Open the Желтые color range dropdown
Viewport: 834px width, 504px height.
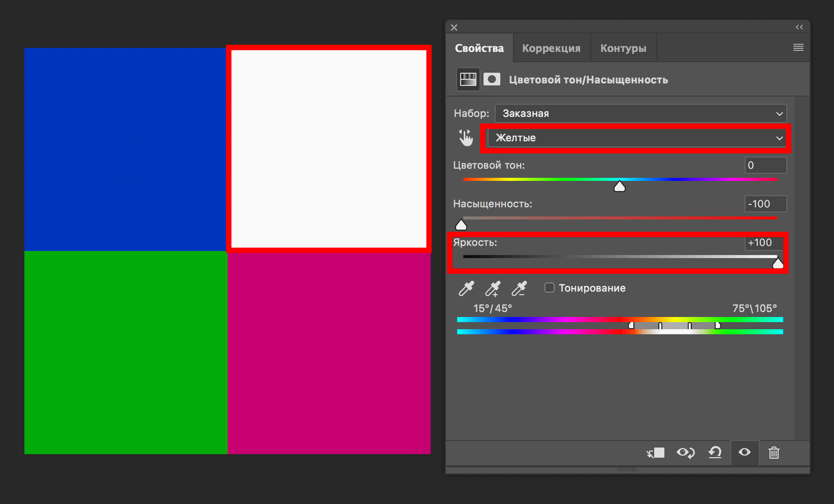click(x=636, y=138)
